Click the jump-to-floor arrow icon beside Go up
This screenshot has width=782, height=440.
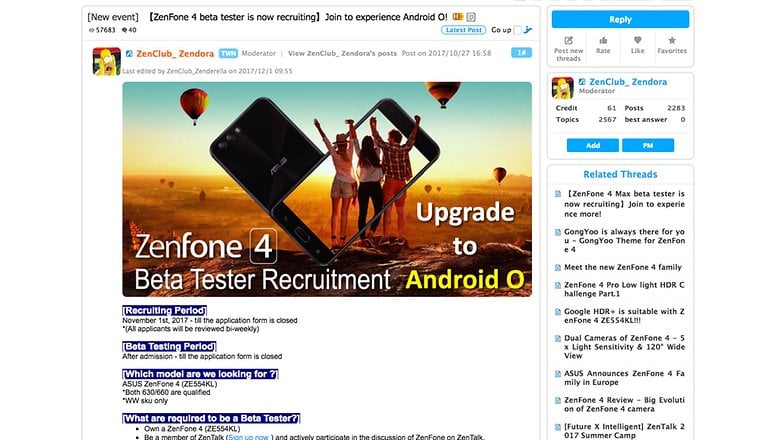(528, 30)
